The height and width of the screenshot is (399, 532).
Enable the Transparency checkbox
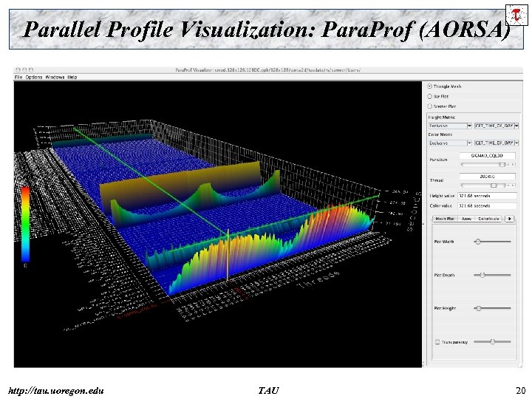(437, 341)
